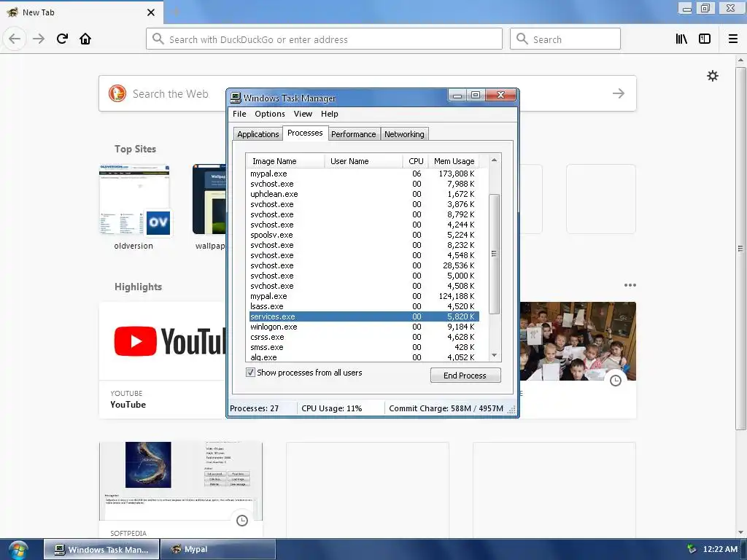This screenshot has width=747, height=560.
Task: Open the browser hamburger menu
Action: click(733, 39)
